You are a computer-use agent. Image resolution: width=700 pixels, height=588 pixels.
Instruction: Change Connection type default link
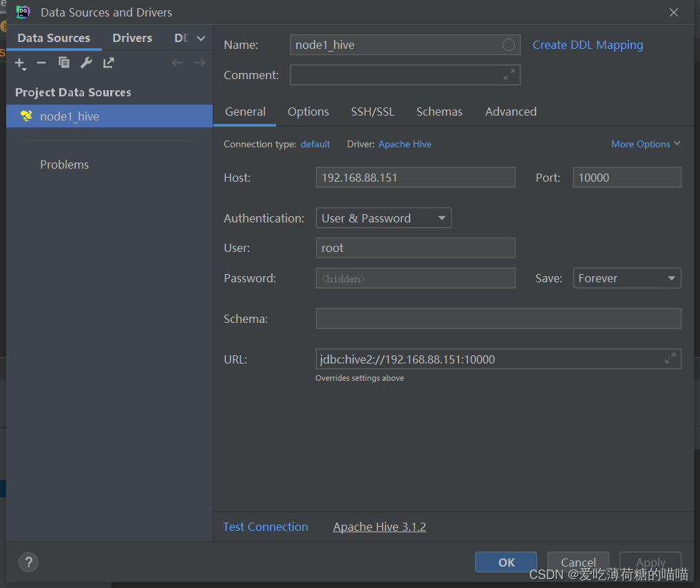click(x=315, y=144)
